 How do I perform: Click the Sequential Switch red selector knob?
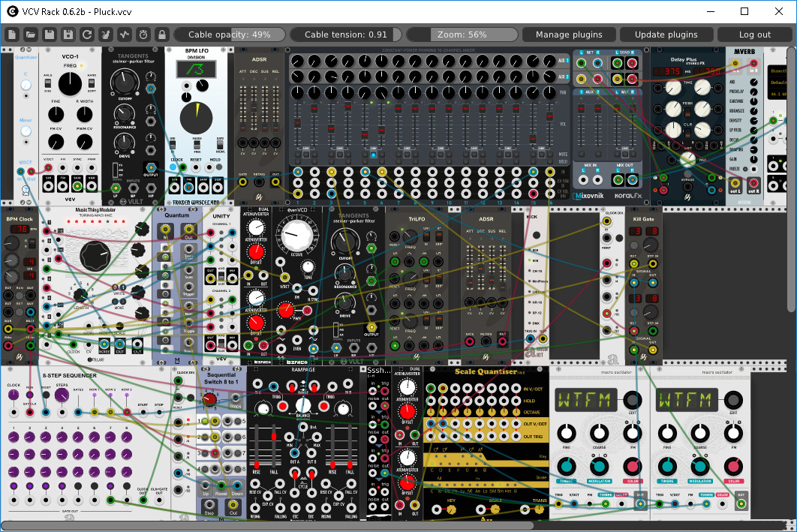pos(209,399)
